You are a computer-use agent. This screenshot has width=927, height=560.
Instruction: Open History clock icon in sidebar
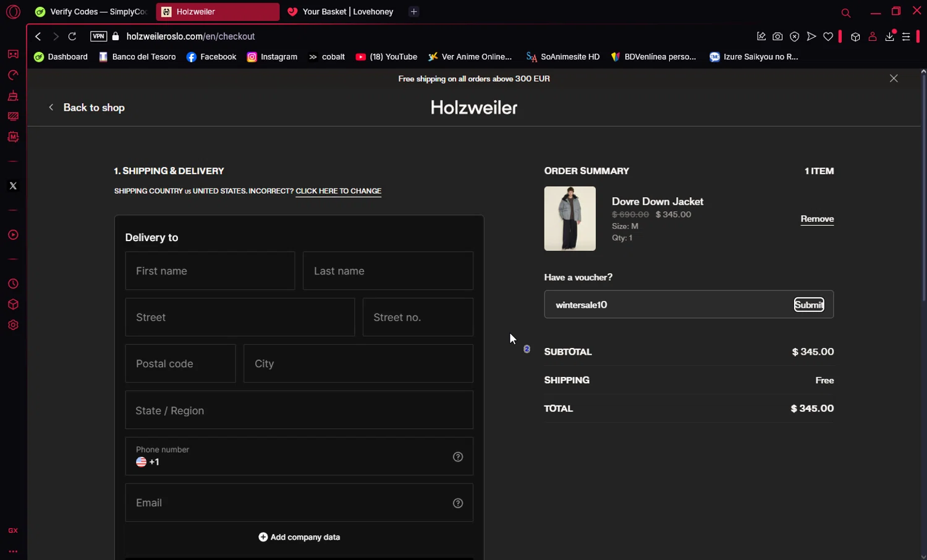(x=13, y=284)
